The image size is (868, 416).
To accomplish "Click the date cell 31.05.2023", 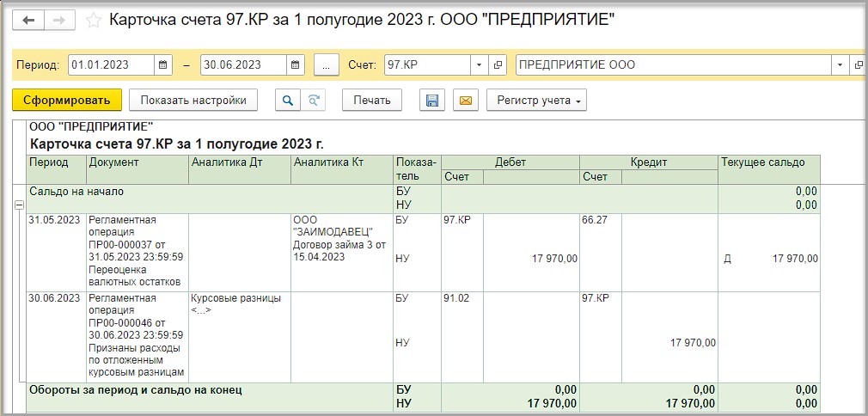I will pyautogui.click(x=57, y=253).
